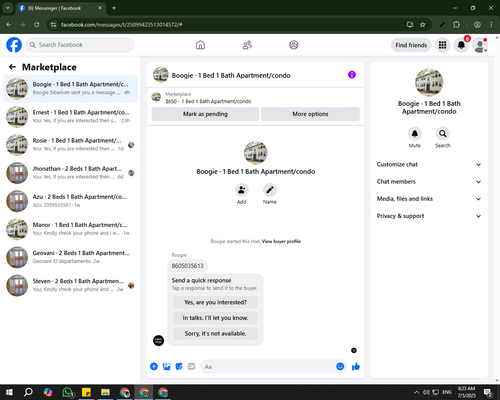Mute this chat with the bell icon
The height and width of the screenshot is (400, 500).
point(415,134)
